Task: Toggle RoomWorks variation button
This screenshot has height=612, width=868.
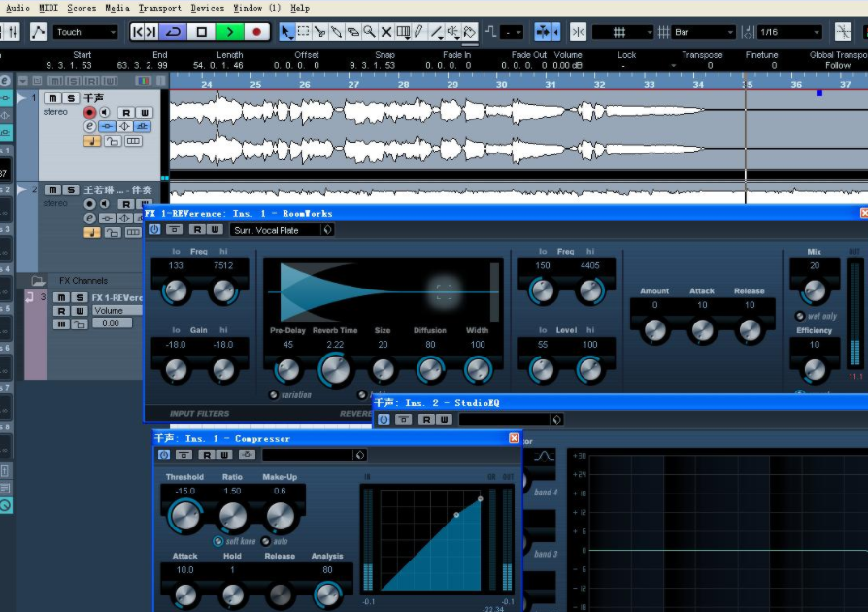Action: click(274, 395)
